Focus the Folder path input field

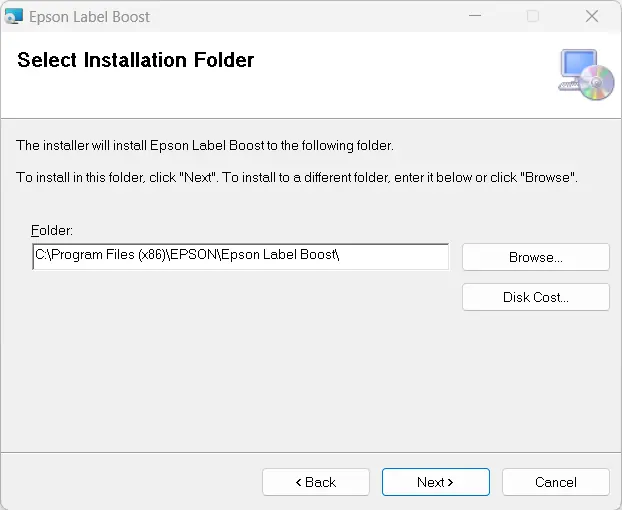(241, 256)
